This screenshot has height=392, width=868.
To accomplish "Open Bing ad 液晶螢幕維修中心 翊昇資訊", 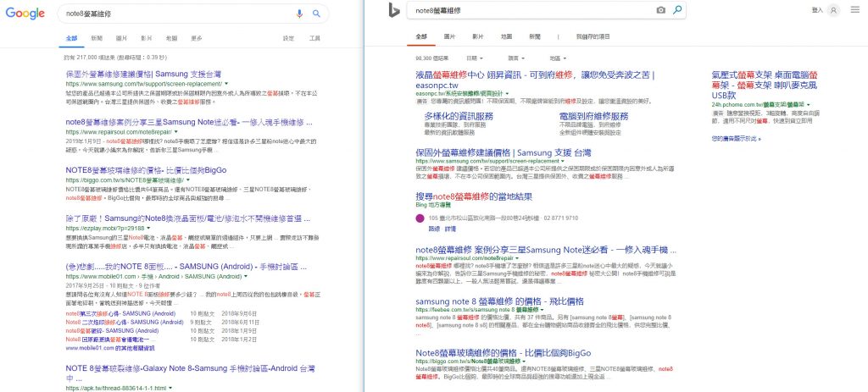I will [535, 80].
